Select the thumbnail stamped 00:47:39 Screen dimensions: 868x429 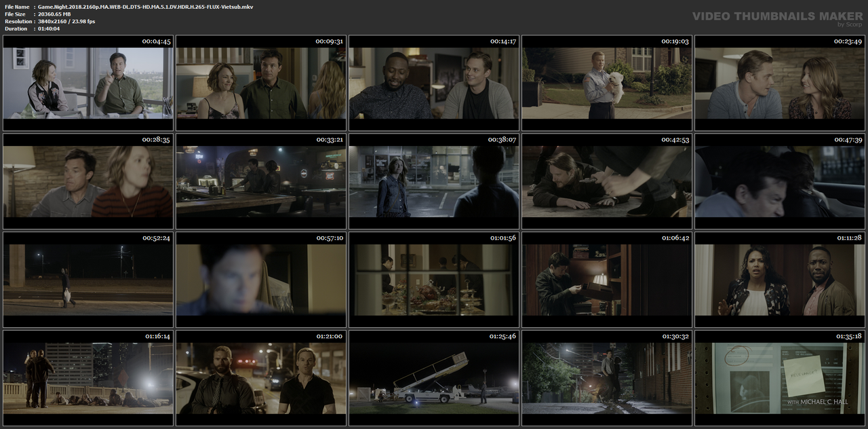pyautogui.click(x=780, y=181)
